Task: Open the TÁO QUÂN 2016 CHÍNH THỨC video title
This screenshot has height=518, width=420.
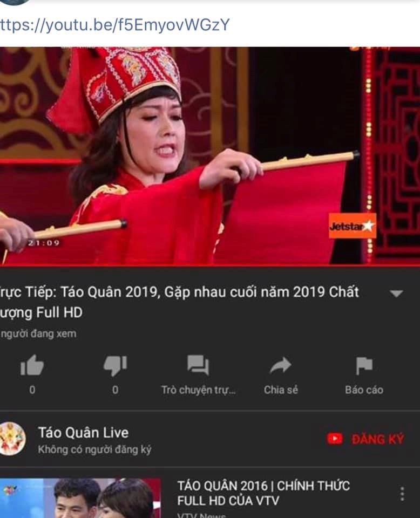Action: [263, 493]
